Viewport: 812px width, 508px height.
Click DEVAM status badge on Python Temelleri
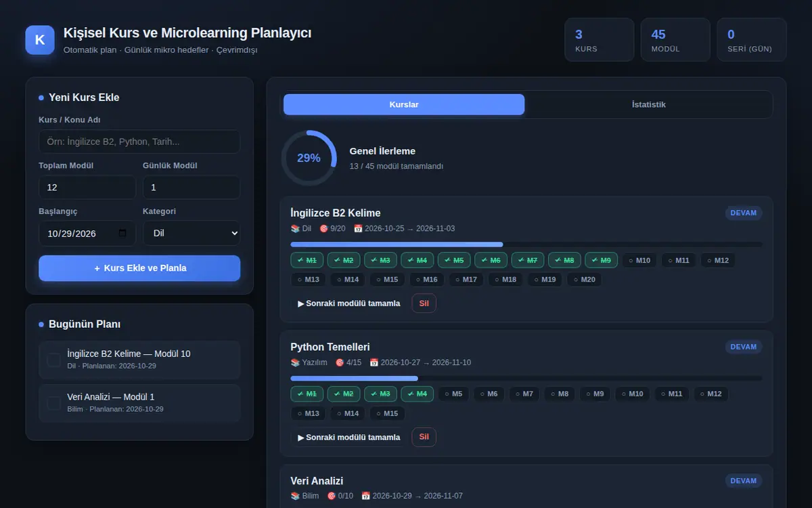[x=744, y=347]
